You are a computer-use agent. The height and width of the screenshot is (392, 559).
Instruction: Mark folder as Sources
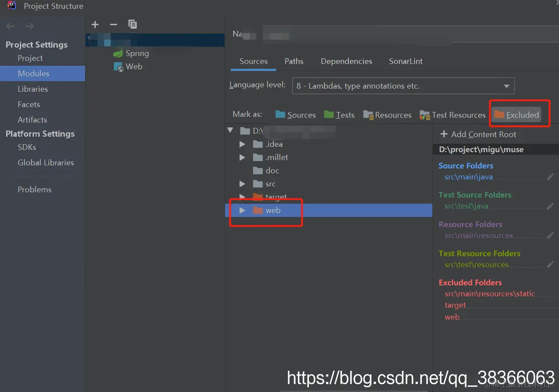(296, 115)
